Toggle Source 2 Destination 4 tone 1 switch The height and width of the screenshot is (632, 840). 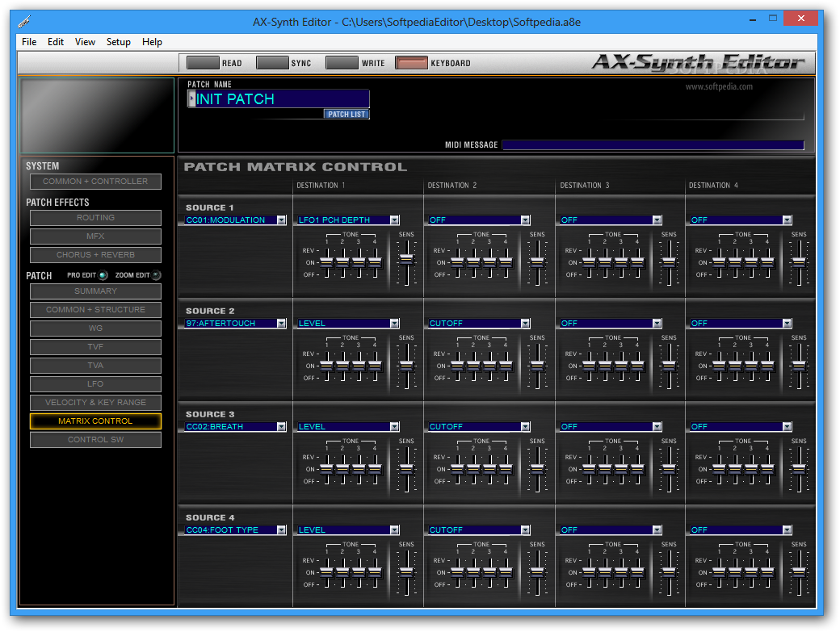point(719,366)
